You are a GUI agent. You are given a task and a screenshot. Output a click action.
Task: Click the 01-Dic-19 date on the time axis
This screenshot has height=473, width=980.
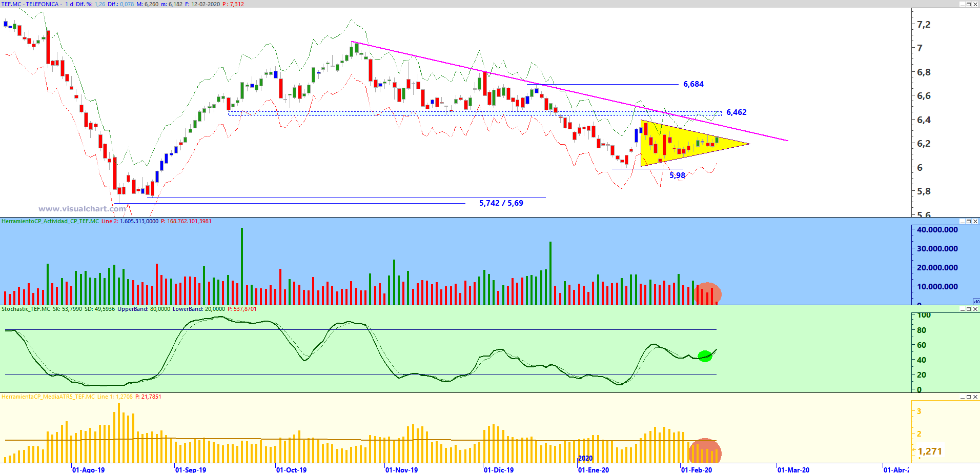tap(499, 469)
